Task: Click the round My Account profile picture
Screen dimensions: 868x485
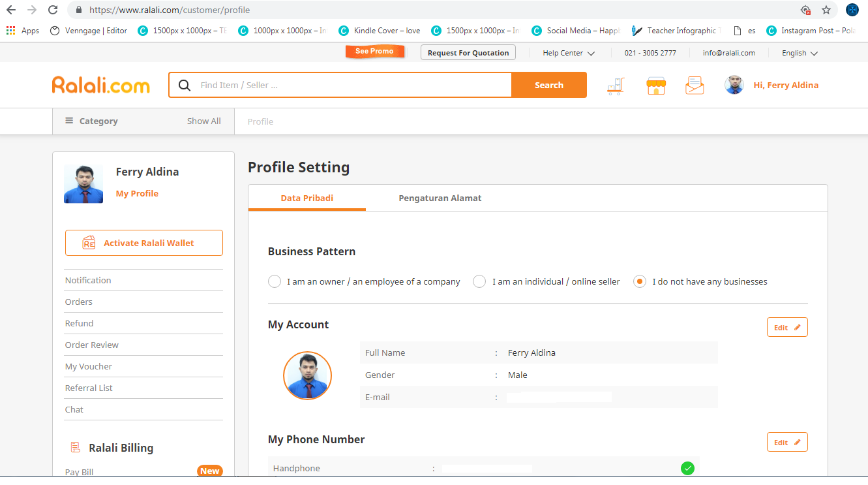Action: [x=307, y=375]
